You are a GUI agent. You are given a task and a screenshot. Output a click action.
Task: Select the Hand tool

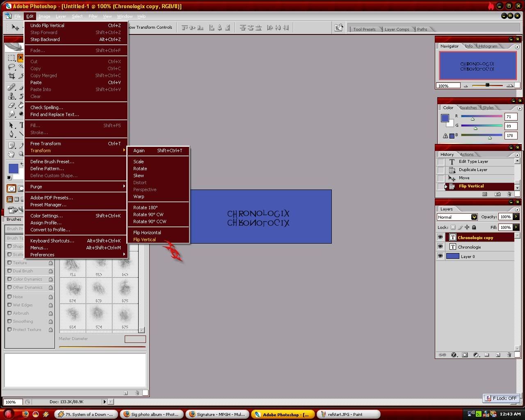point(11,154)
